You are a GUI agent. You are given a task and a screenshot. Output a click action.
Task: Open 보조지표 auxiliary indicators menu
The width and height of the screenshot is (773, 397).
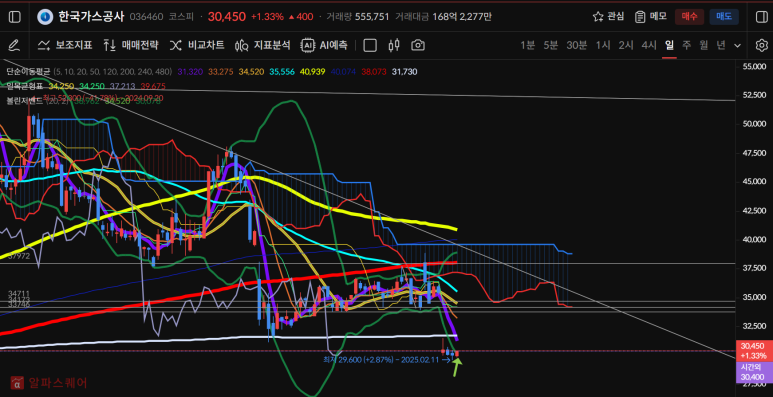[x=65, y=46]
